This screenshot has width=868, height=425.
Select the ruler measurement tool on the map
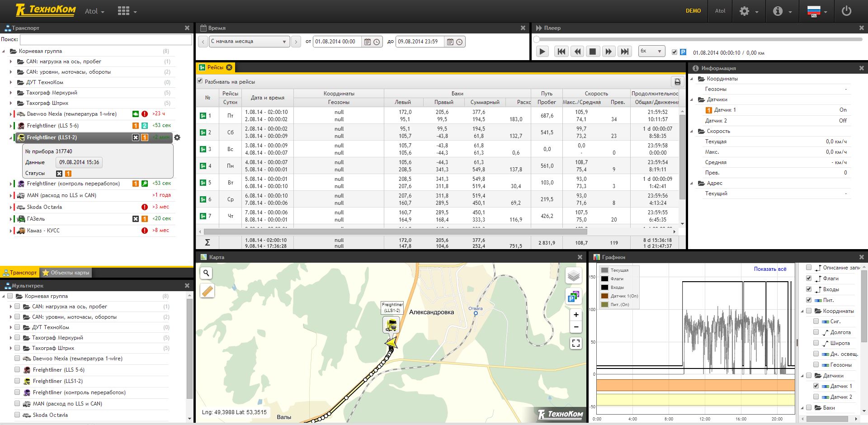click(x=207, y=291)
